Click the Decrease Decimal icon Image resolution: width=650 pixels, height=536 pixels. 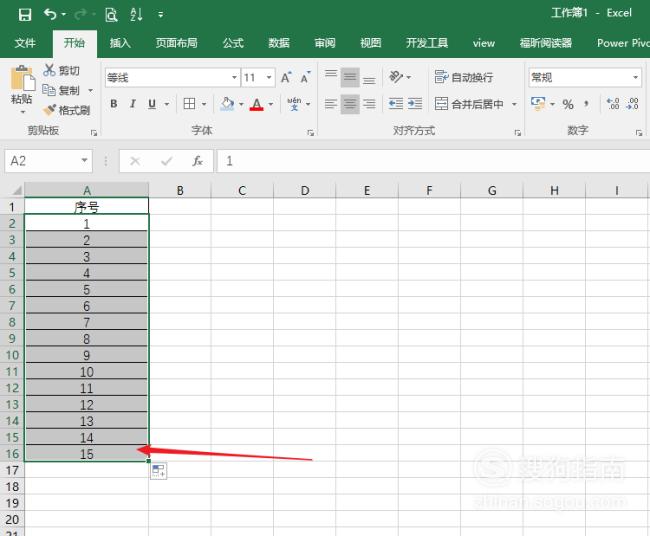[632, 104]
